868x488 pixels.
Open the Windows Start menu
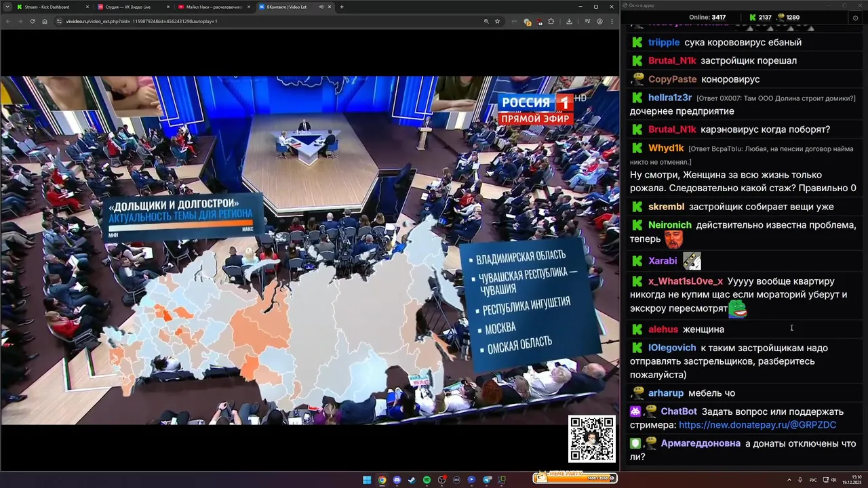pos(367,480)
